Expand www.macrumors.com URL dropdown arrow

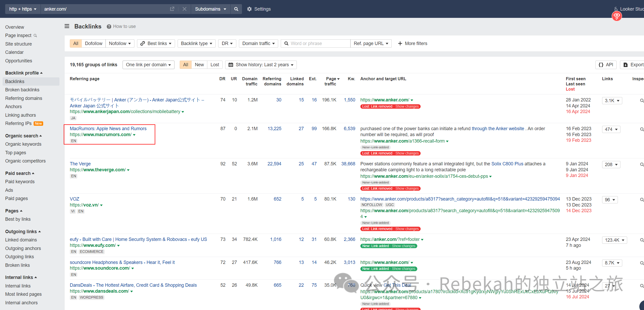point(134,135)
